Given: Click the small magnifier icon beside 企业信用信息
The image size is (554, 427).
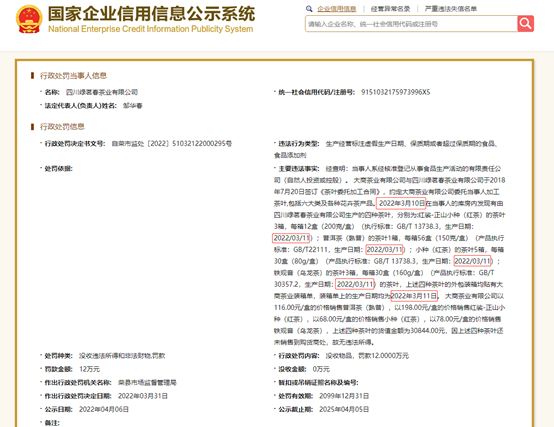Looking at the screenshot, I should [x=309, y=9].
